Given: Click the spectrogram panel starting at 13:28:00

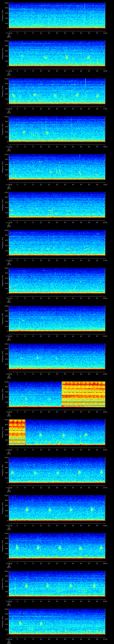Looking at the screenshot, I should [57, 546].
